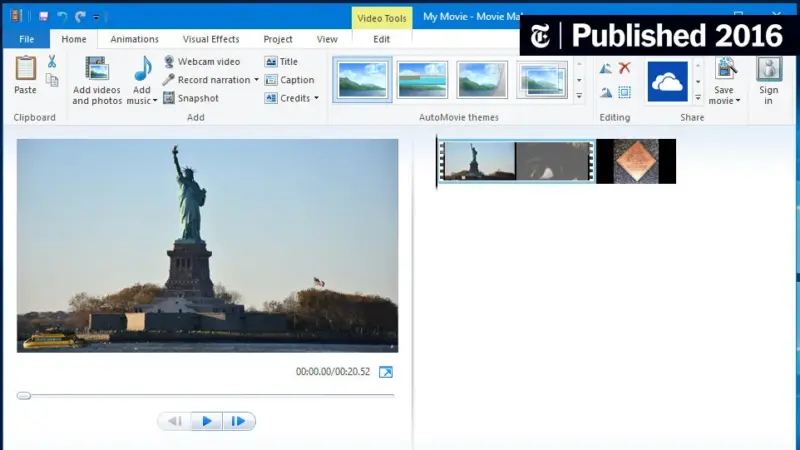
Task: Switch to the View tab
Action: pos(327,39)
